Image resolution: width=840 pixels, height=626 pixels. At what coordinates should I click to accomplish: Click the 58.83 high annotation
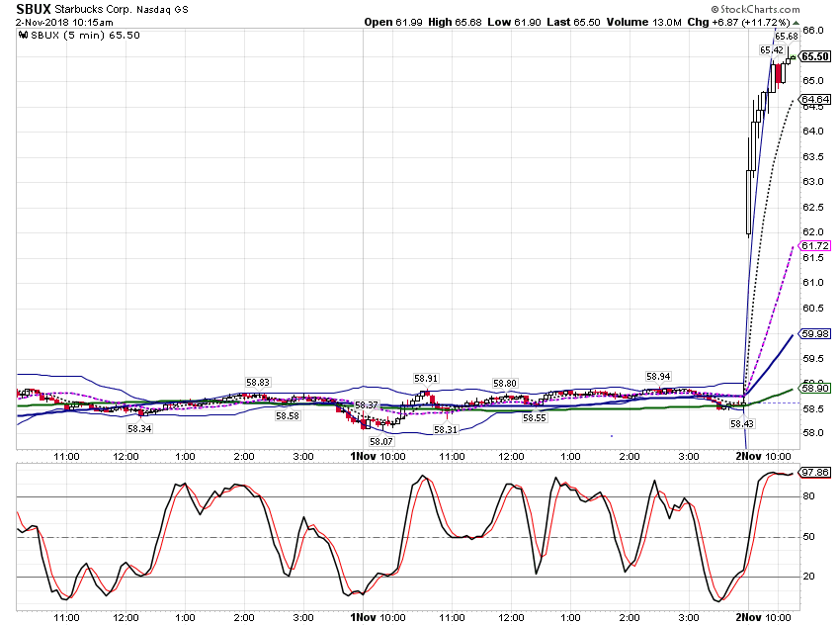click(258, 383)
